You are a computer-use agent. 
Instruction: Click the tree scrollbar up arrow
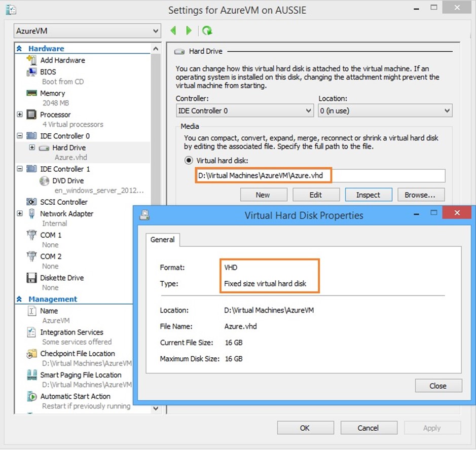[x=156, y=49]
